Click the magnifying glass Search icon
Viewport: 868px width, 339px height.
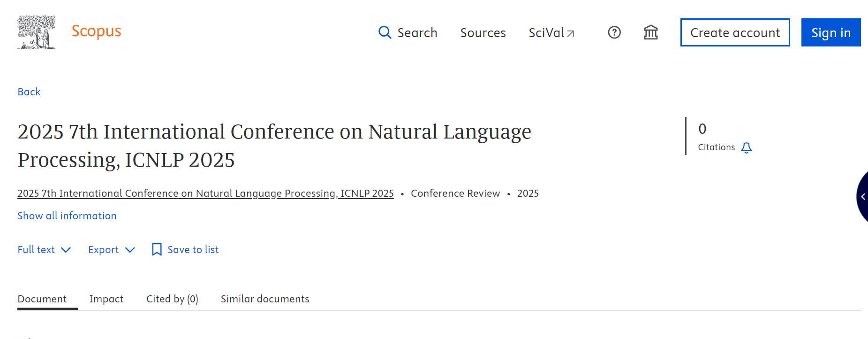[385, 32]
